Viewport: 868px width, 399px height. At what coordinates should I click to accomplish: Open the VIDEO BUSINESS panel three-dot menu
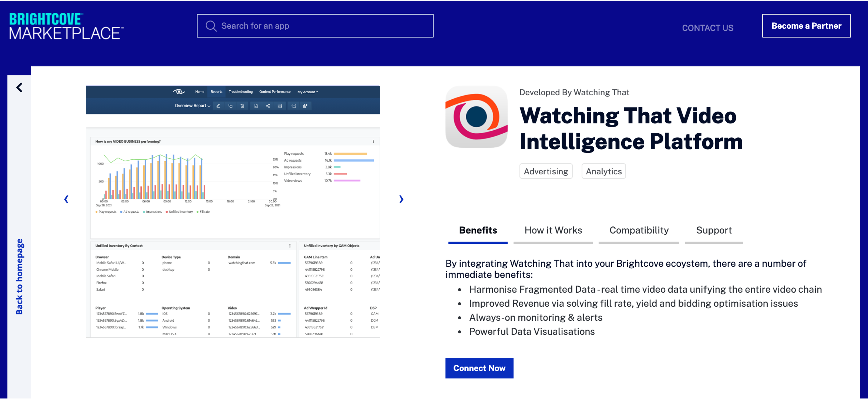pyautogui.click(x=373, y=141)
